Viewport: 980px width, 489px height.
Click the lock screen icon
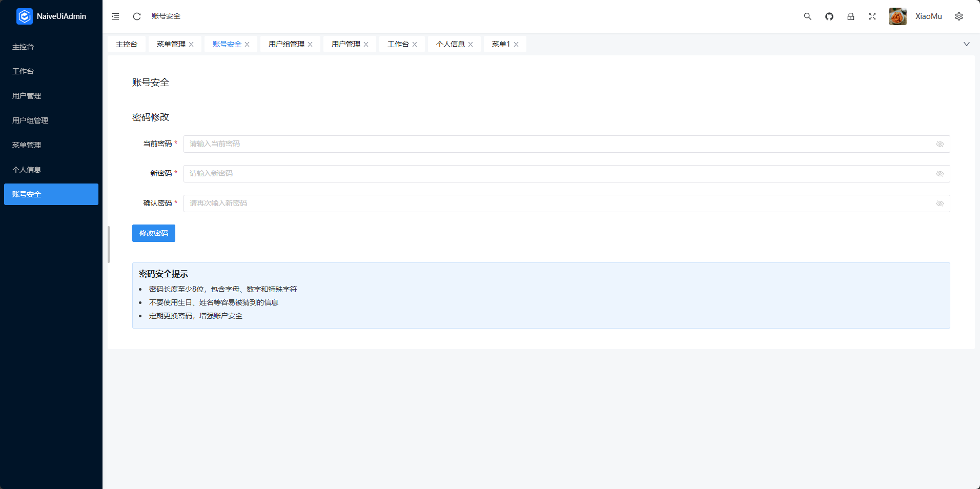[x=850, y=16]
